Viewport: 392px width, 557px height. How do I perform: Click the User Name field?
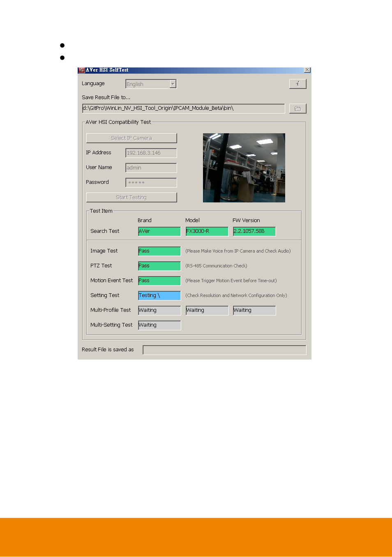pyautogui.click(x=151, y=168)
